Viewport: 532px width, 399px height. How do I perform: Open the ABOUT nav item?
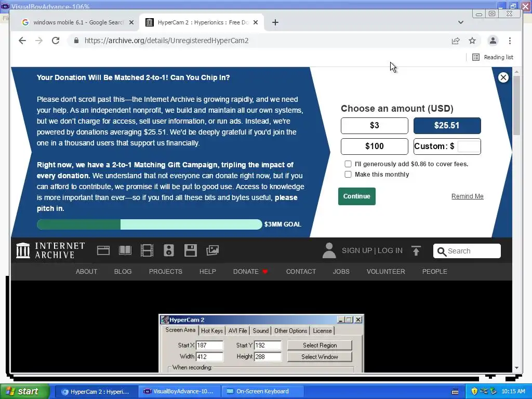[87, 271]
